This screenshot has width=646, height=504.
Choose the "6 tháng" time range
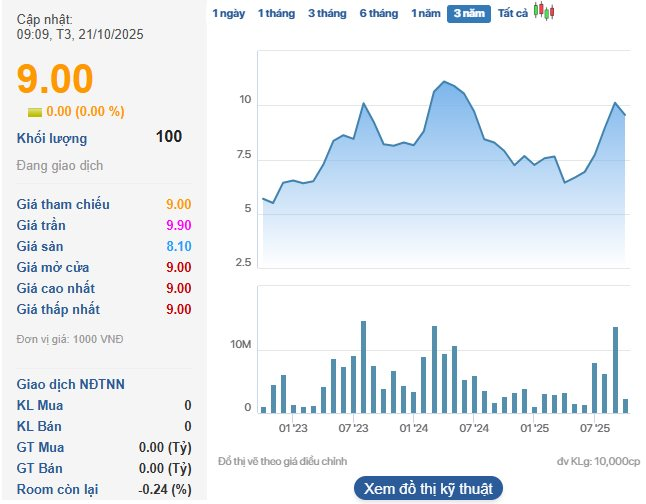point(378,13)
